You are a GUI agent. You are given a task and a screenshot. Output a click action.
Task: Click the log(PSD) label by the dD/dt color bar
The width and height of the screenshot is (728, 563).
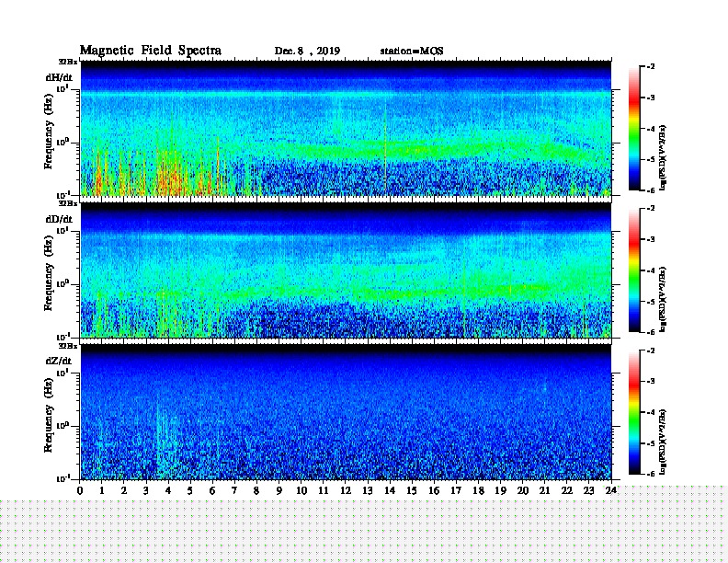coord(663,299)
